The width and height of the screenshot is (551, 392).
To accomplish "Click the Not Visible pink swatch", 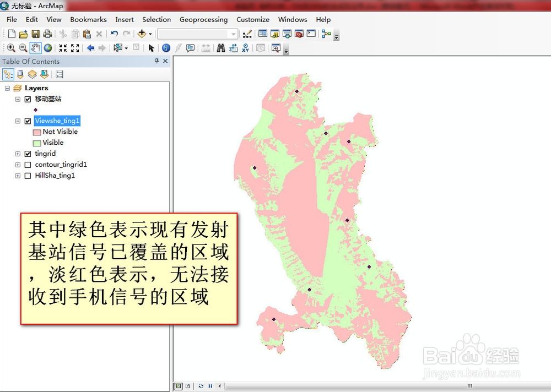I will pyautogui.click(x=37, y=133).
